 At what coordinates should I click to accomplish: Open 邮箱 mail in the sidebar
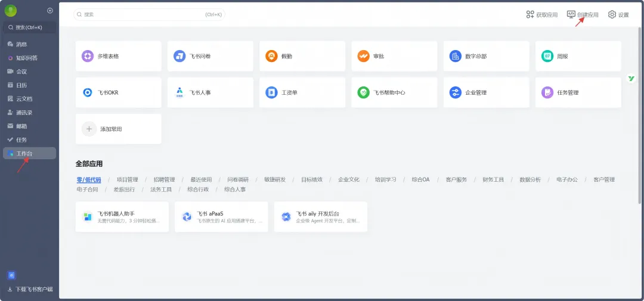[x=30, y=126]
